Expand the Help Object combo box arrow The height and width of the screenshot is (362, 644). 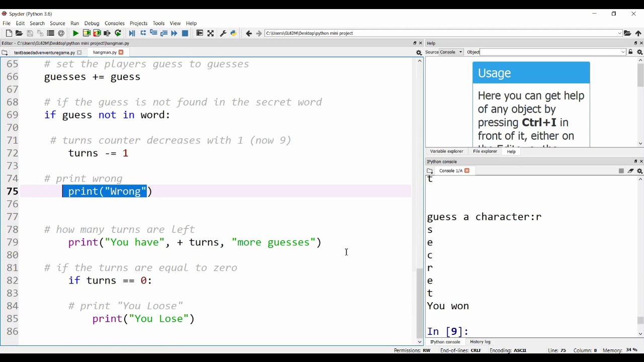click(623, 52)
